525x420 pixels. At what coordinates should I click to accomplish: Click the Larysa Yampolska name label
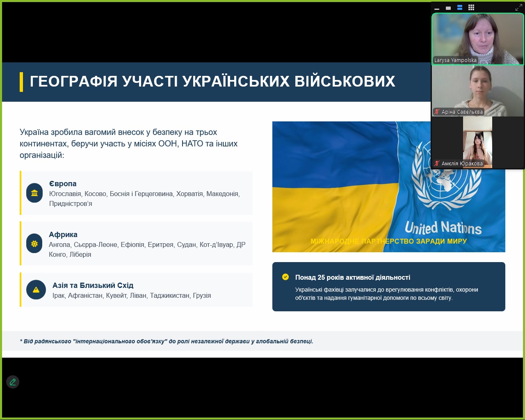pyautogui.click(x=455, y=60)
